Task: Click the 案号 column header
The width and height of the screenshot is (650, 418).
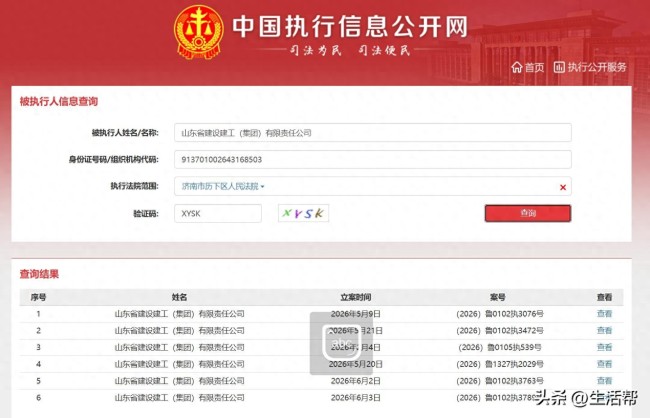Action: 498,297
